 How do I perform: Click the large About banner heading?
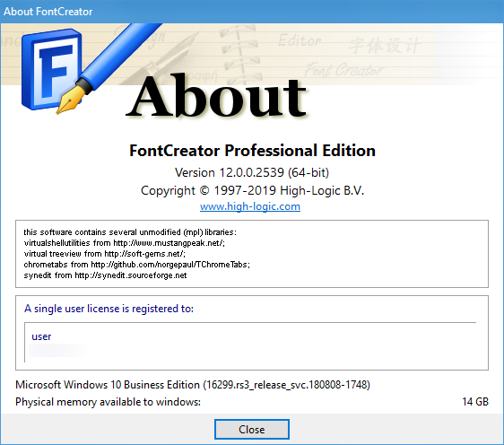click(216, 95)
